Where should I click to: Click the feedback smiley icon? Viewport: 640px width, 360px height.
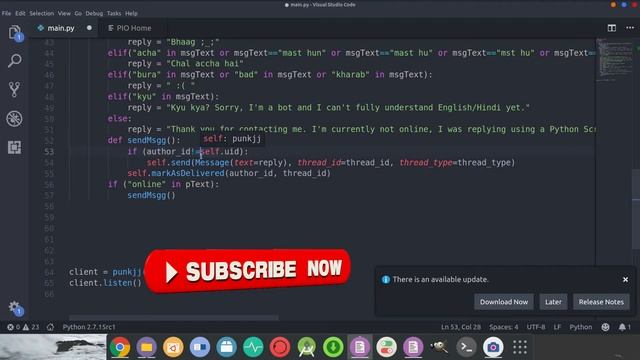point(605,327)
